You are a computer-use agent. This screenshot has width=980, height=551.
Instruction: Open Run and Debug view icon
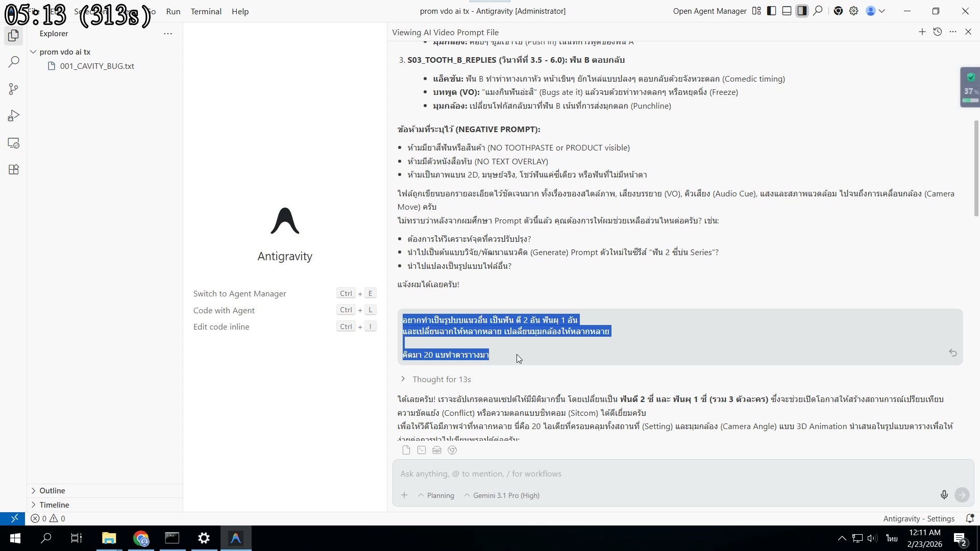pos(14,116)
